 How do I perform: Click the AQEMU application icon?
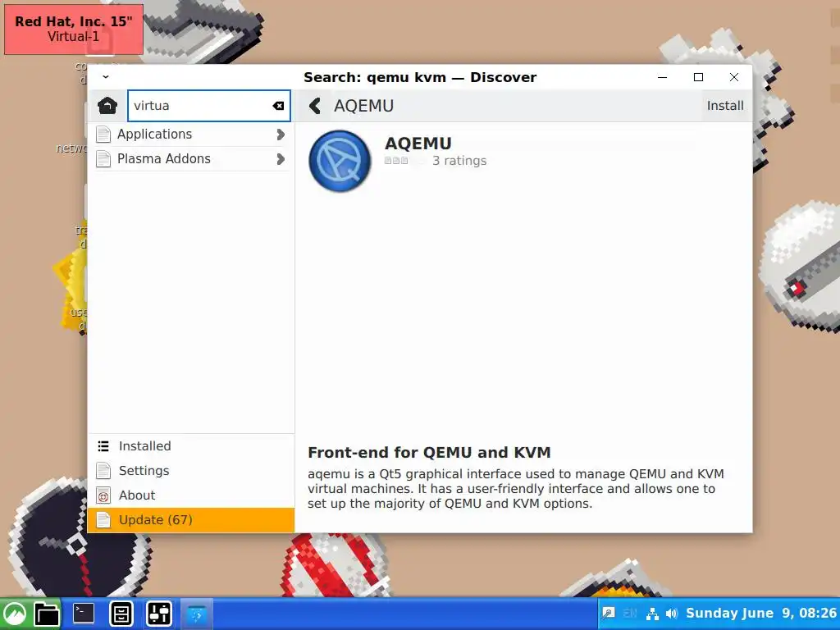tap(340, 161)
